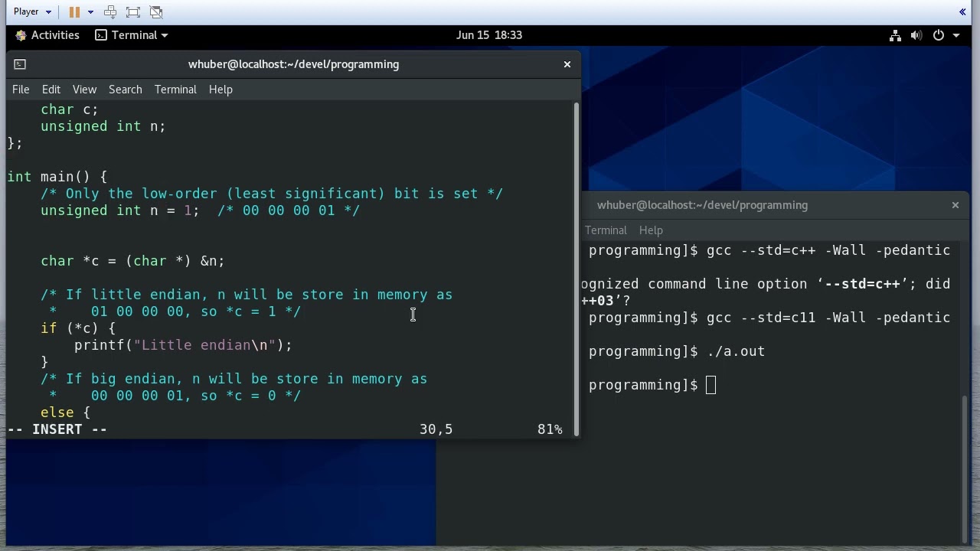Click the line 'unsigned int n;' in the struct

(103, 126)
